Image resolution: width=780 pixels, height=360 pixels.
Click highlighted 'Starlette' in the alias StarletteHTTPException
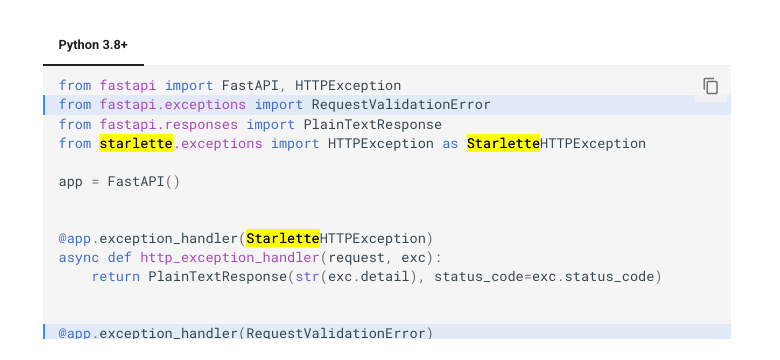[503, 144]
